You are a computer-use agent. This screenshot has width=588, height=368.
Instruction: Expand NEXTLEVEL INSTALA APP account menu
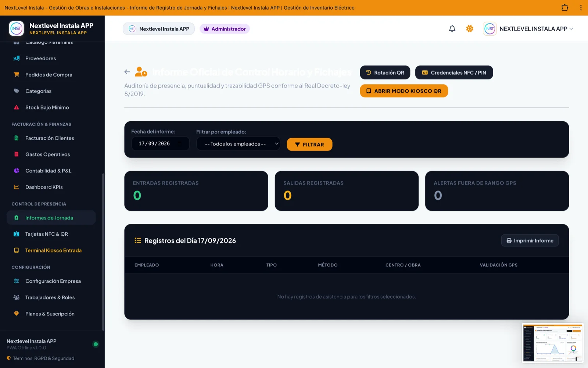[x=528, y=29]
